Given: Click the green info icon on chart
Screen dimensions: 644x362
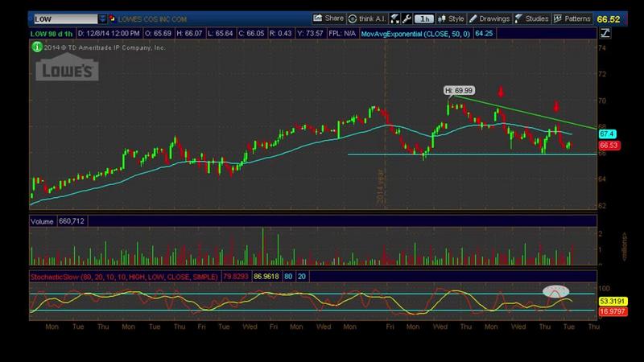Looking at the screenshot, I should tap(37, 47).
